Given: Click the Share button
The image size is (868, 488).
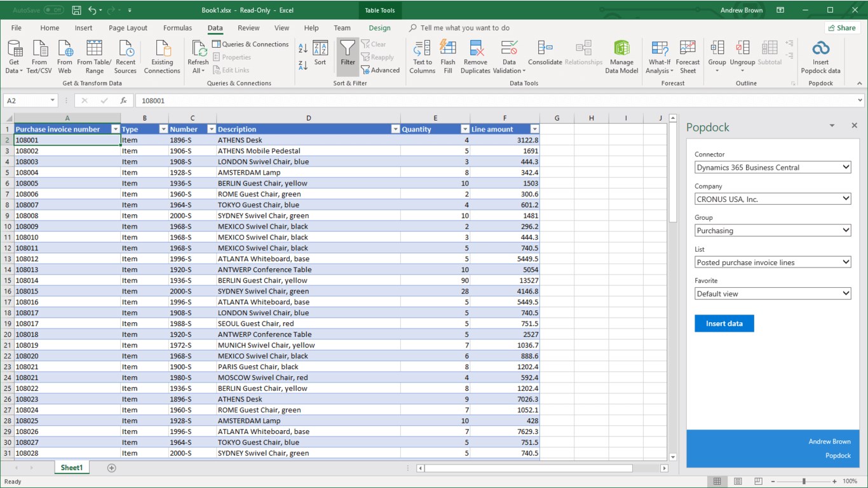Looking at the screenshot, I should point(842,28).
